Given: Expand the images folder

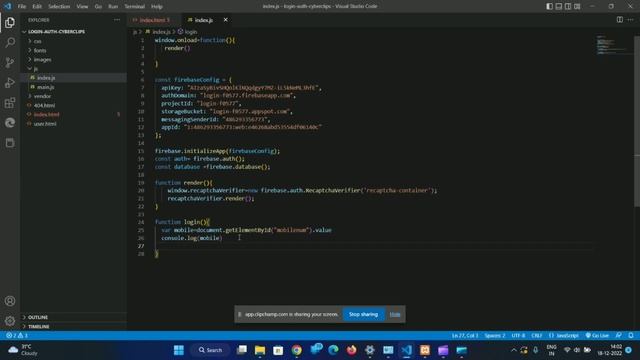Looking at the screenshot, I should (73, 59).
